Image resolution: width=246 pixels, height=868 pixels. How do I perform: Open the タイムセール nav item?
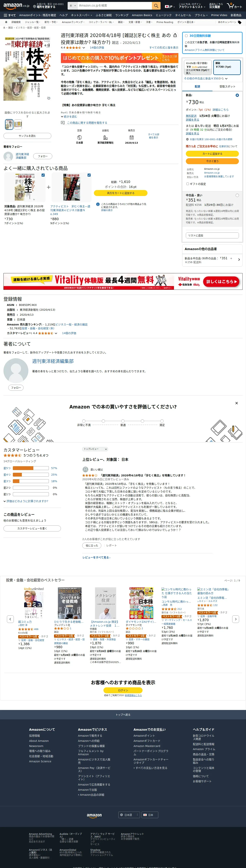tap(183, 15)
